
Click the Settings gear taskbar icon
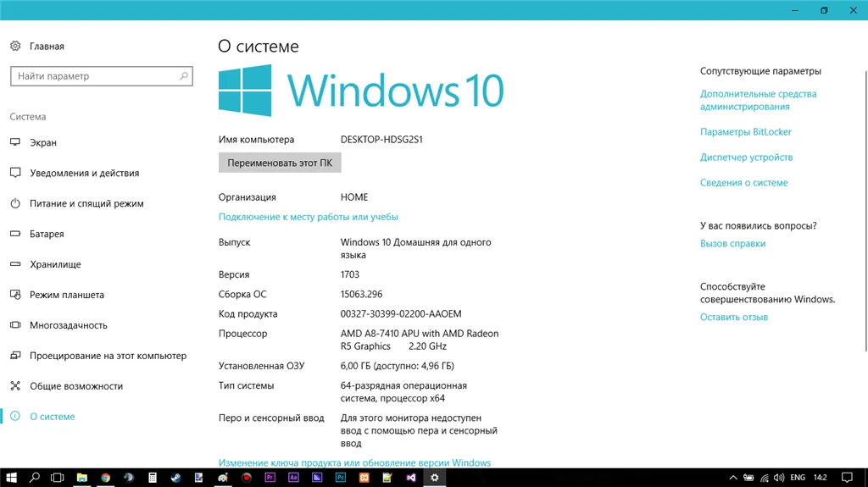[435, 478]
